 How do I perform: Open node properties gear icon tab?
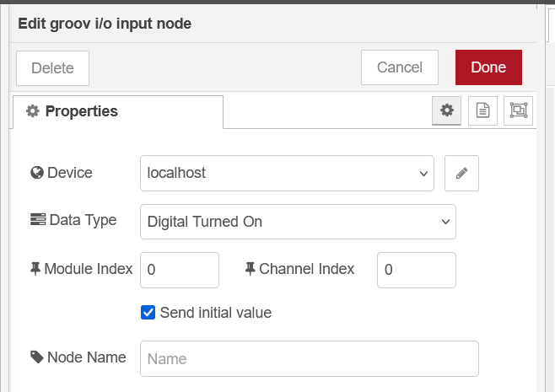(x=446, y=110)
